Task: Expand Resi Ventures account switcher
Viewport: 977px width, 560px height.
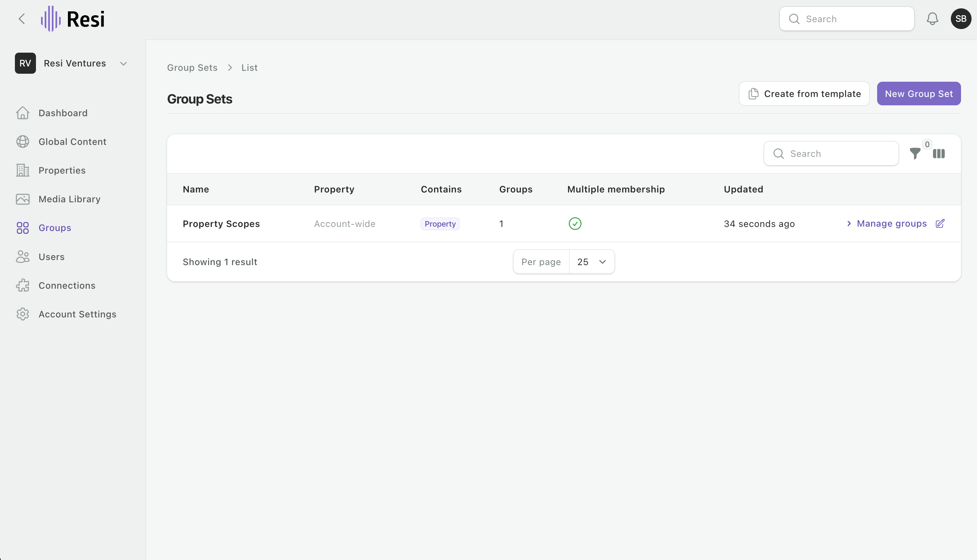Action: 123,64
